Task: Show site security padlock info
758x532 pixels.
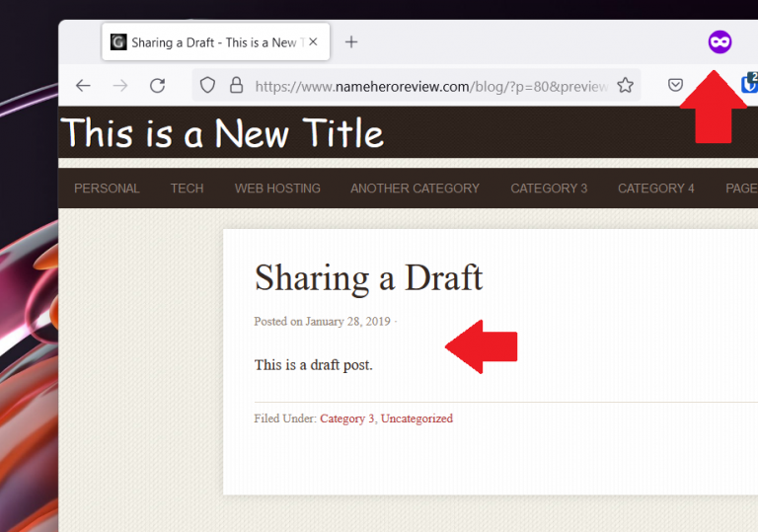Action: point(237,85)
